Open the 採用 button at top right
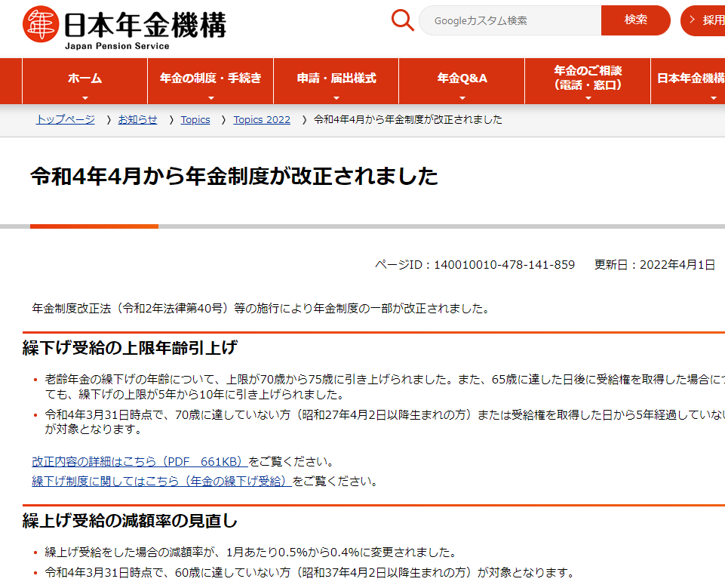The width and height of the screenshot is (725, 588). pyautogui.click(x=703, y=20)
